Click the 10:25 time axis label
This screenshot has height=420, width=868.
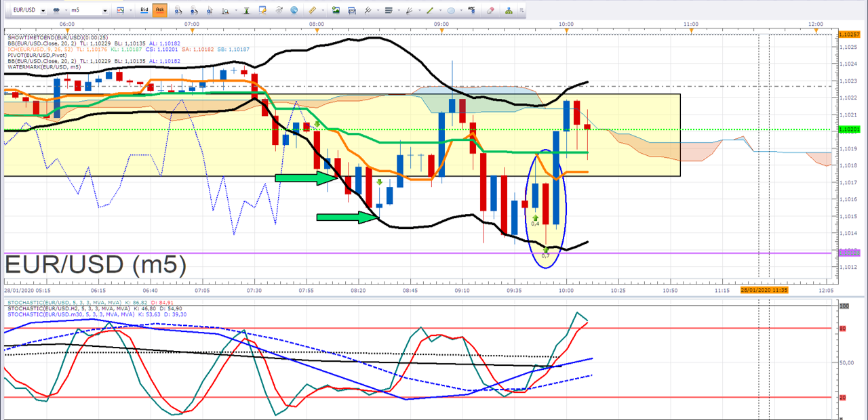click(618, 290)
